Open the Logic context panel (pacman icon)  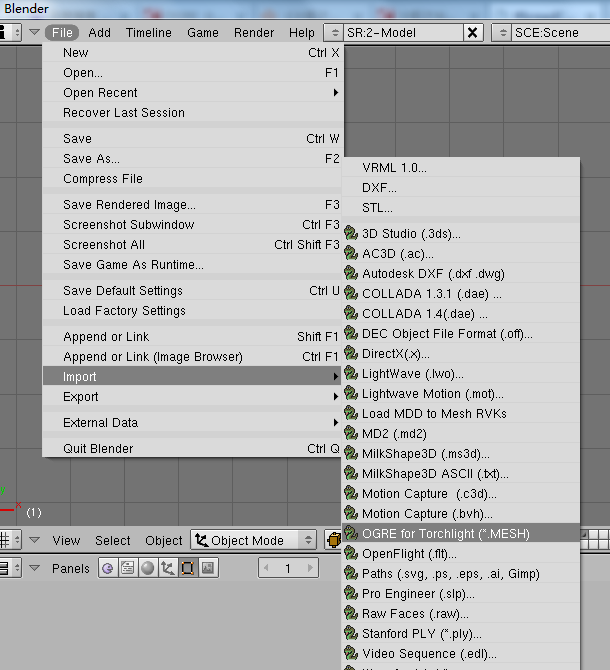108,568
